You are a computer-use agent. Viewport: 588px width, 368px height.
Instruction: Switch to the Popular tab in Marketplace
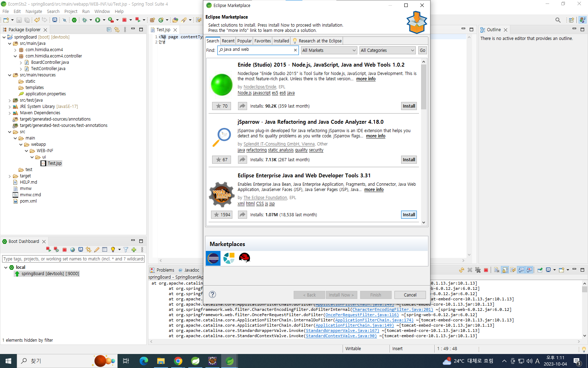coord(244,41)
